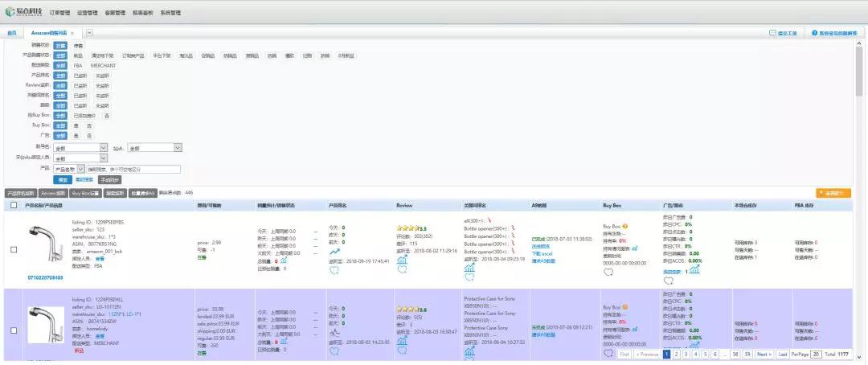
Task: Open the 账号名 account dropdown
Action: point(81,147)
